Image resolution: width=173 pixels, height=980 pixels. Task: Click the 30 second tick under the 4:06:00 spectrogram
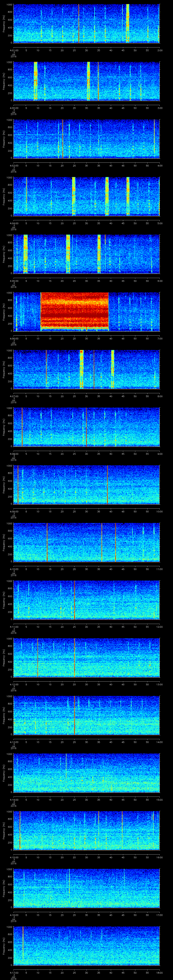pos(87,339)
